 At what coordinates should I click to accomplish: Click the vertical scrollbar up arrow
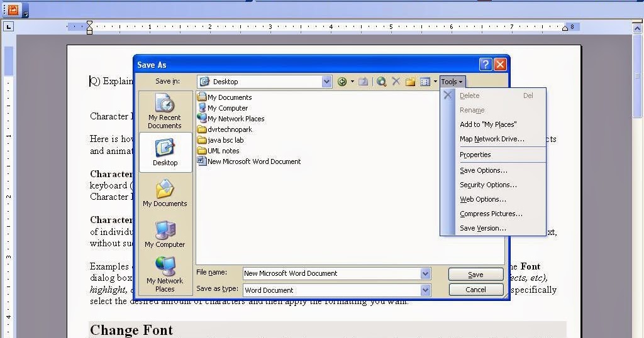[x=637, y=28]
